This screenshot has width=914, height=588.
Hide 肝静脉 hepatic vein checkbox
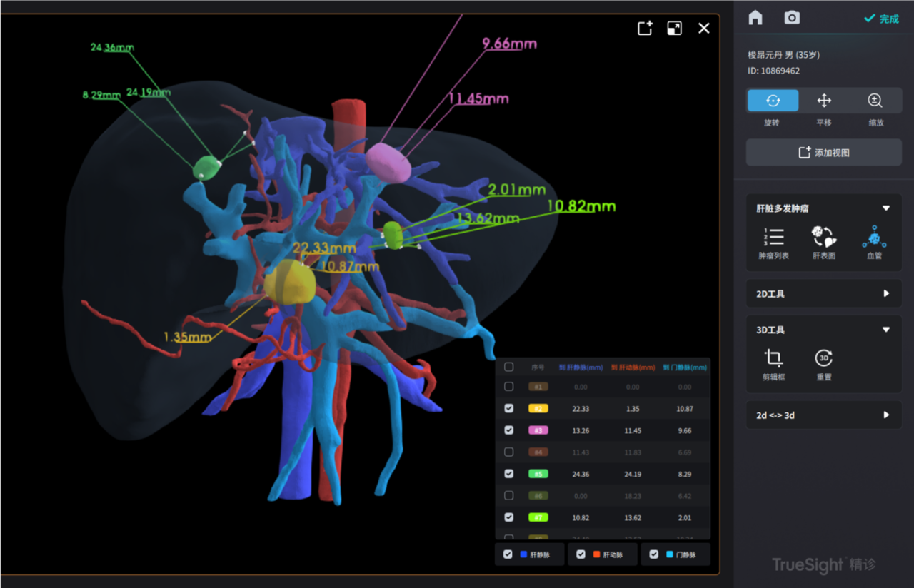(508, 554)
